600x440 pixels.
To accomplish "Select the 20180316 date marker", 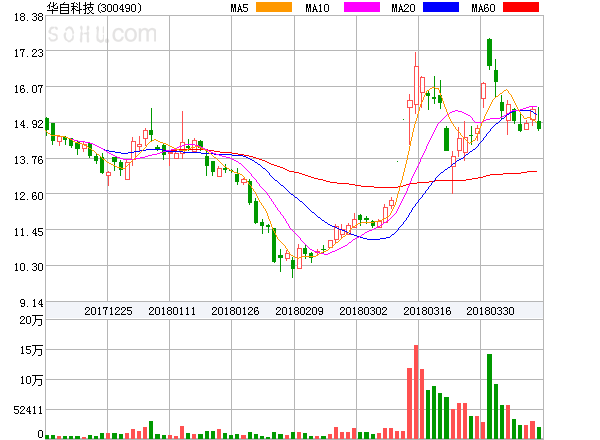I will coord(427,311).
